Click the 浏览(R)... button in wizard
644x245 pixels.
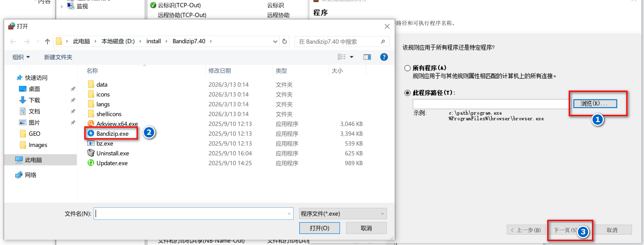point(595,103)
